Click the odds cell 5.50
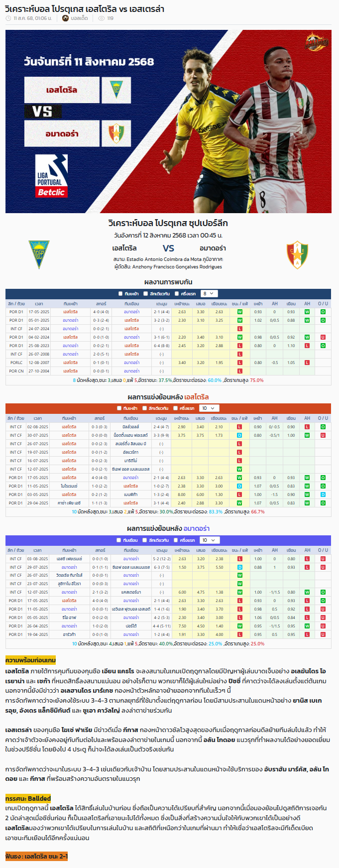This screenshot has width=339, height=868. (x=219, y=567)
